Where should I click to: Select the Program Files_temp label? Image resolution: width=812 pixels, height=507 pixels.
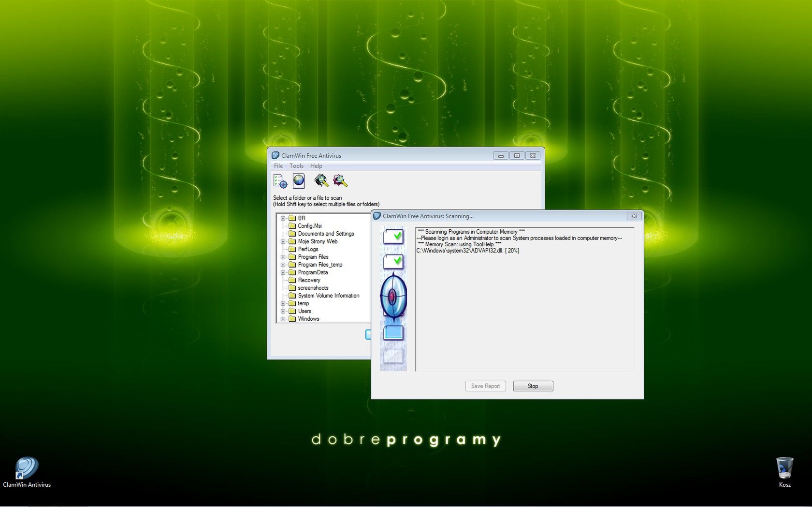point(320,265)
